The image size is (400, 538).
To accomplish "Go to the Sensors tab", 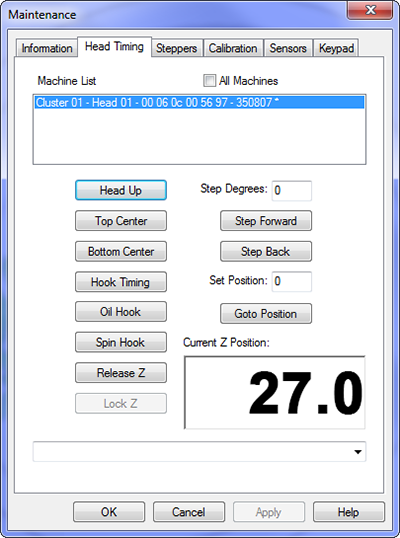I will [x=287, y=48].
